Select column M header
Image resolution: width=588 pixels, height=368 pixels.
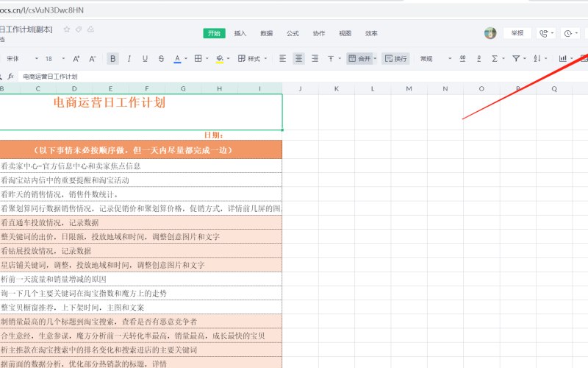pos(409,88)
